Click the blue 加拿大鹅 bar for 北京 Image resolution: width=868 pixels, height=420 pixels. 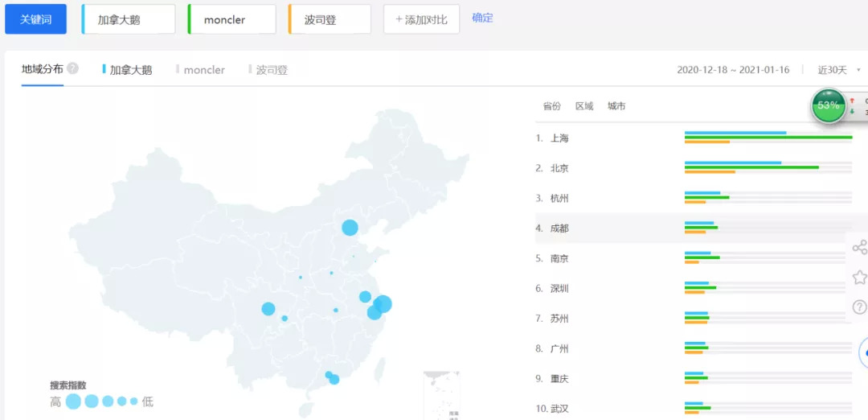[733, 163]
